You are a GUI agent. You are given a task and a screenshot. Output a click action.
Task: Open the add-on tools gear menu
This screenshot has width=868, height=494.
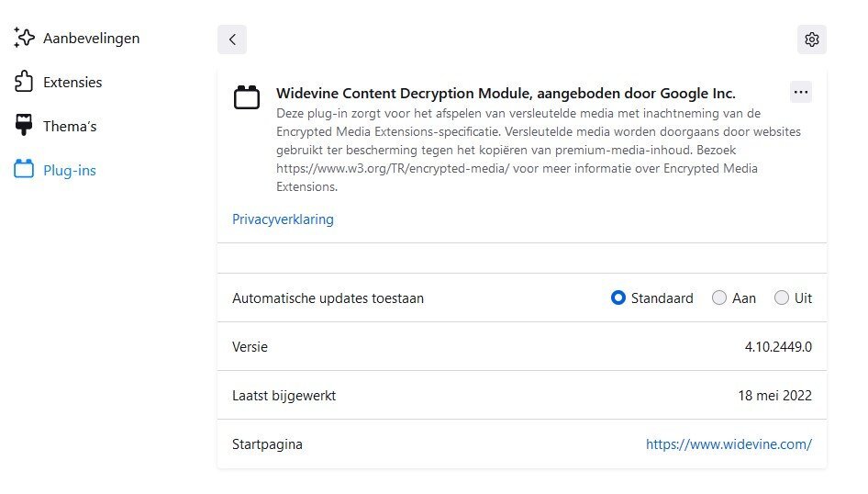[811, 39]
